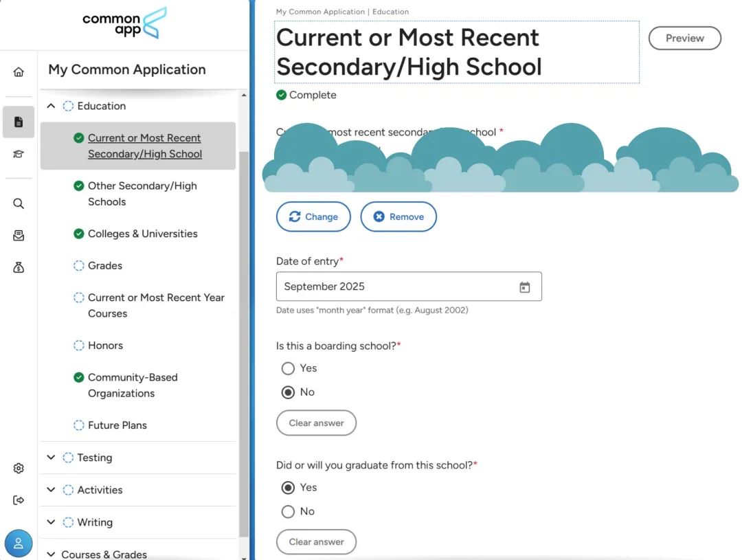Click the 'My Common Application | Education' breadcrumb
The image size is (742, 560).
[342, 12]
